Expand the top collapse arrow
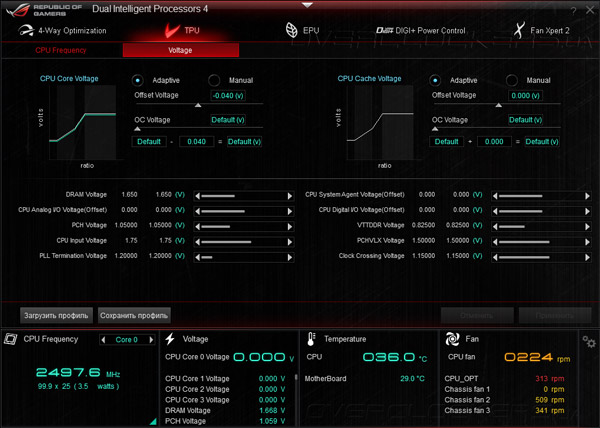 pos(307,5)
